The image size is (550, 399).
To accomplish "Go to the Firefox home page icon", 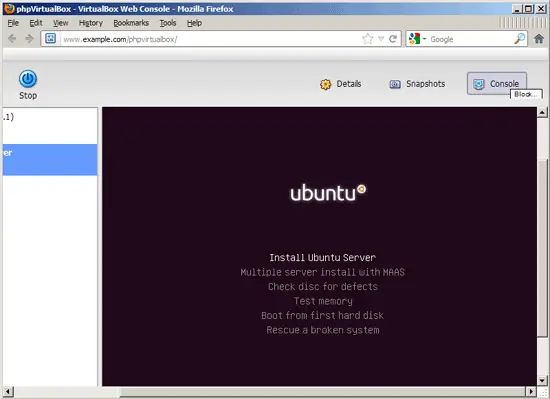I will (x=539, y=39).
